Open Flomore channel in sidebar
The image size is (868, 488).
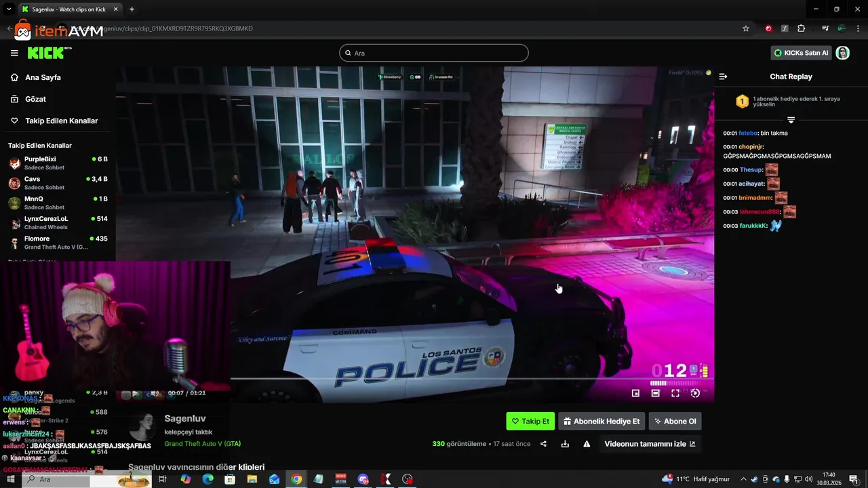click(x=58, y=243)
